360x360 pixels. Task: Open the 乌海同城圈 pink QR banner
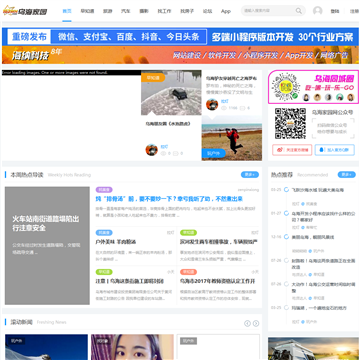tap(313, 87)
